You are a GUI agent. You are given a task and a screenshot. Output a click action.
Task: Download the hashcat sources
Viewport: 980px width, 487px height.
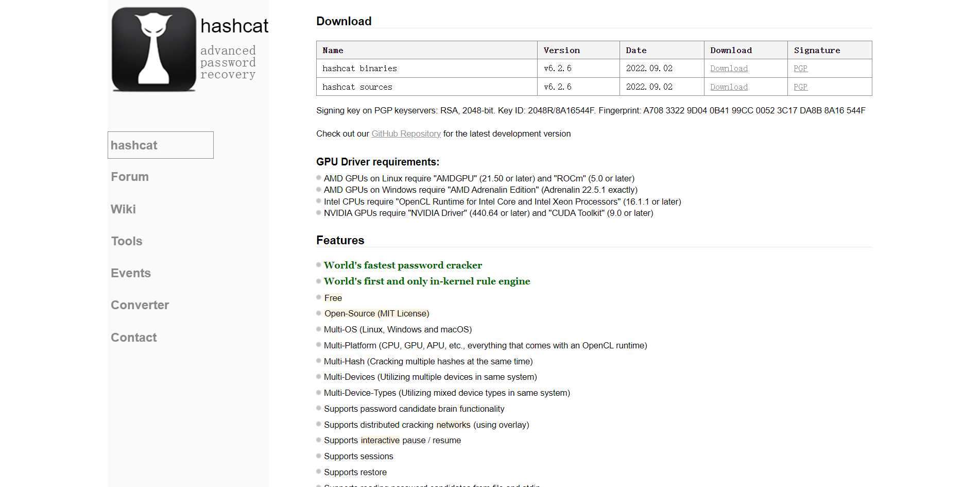(x=729, y=87)
